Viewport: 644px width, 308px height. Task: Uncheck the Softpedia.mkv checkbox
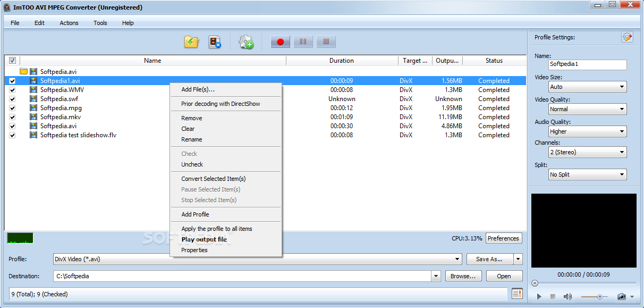tap(12, 117)
